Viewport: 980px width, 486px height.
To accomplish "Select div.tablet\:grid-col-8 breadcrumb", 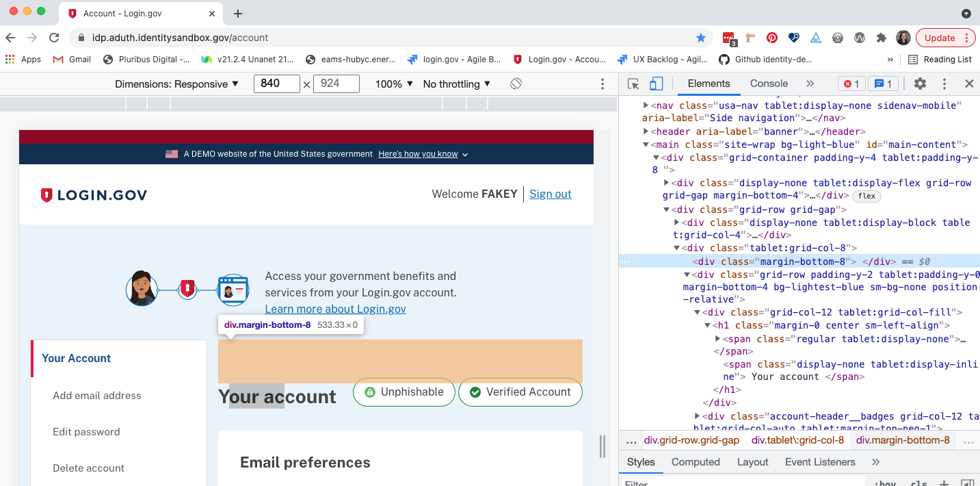I will pyautogui.click(x=797, y=441).
